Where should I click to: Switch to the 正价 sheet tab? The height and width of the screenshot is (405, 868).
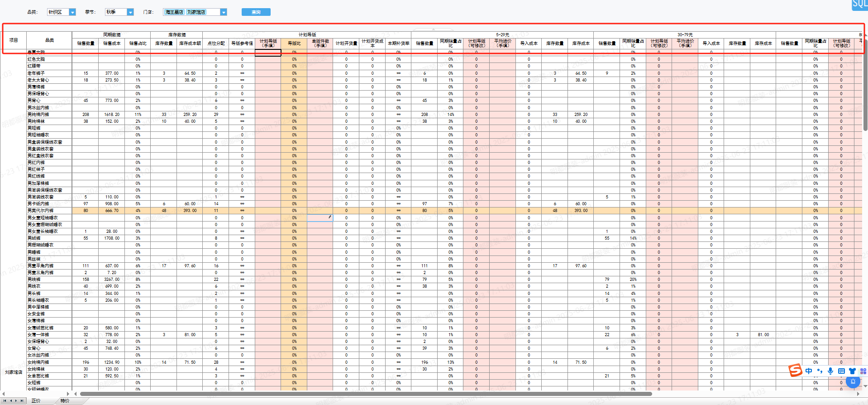[36, 400]
